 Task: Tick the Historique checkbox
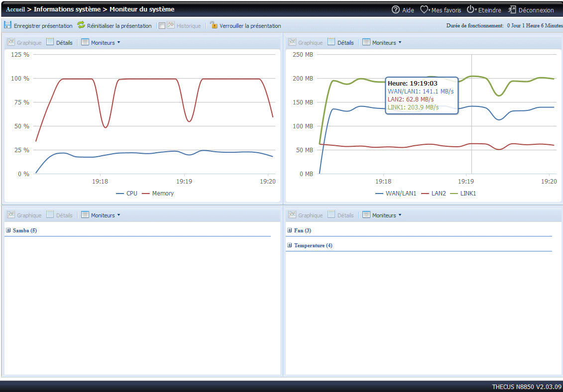(162, 26)
